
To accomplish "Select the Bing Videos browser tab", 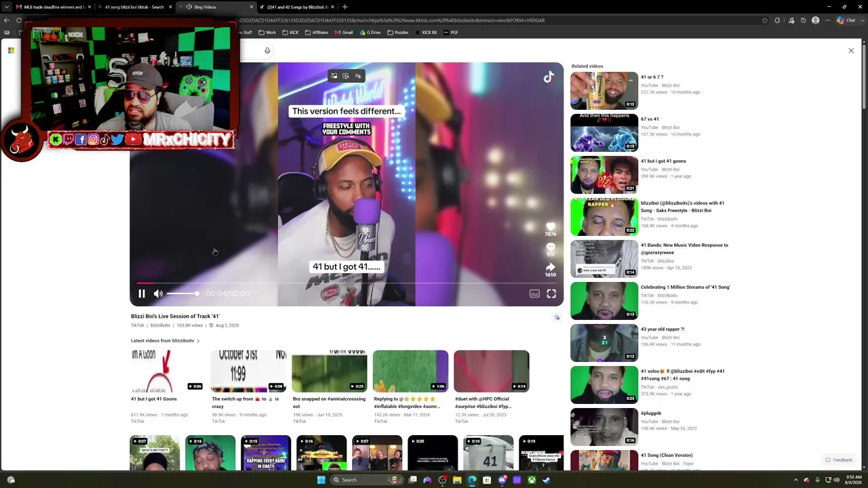I will pos(216,7).
